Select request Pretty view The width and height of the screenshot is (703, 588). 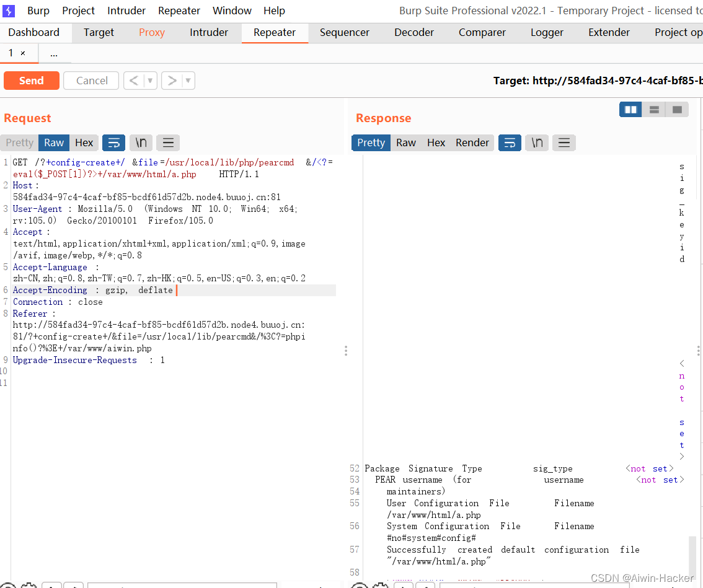(20, 143)
